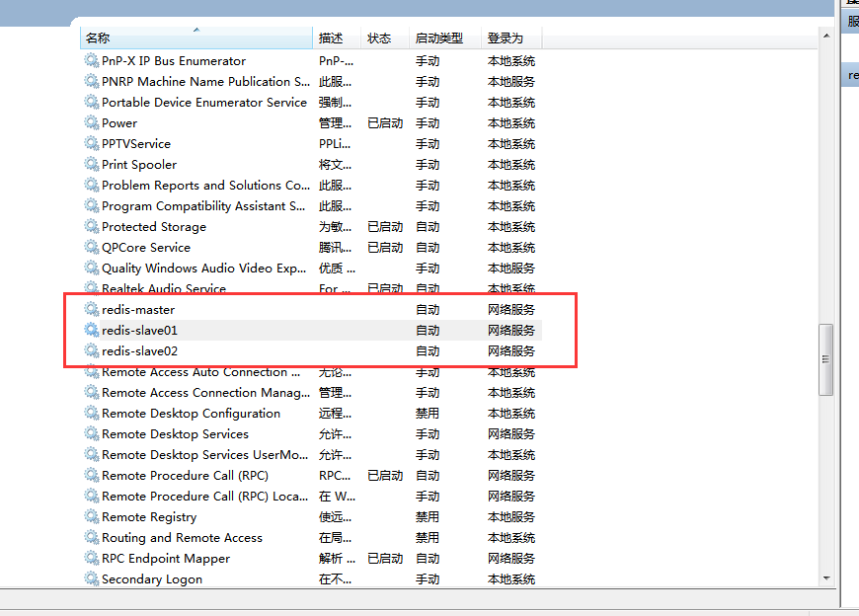Click the redis-slave02 service gear icon
859x616 pixels.
(x=92, y=351)
